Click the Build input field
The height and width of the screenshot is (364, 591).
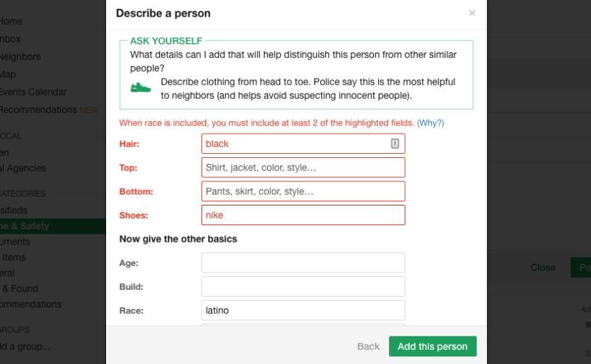point(303,287)
